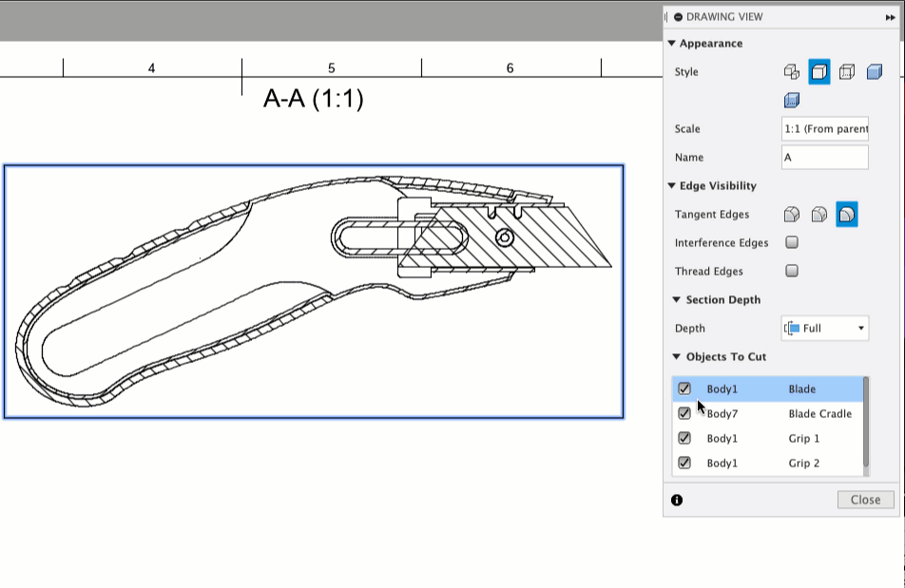905x588 pixels.
Task: Set Tangent Edges to shortened
Action: tap(819, 215)
